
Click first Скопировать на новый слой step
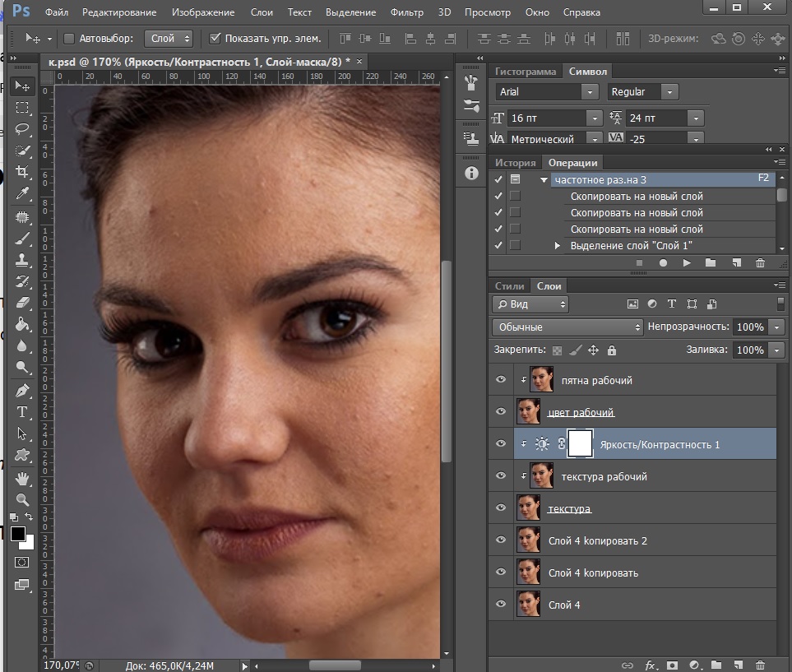pyautogui.click(x=637, y=196)
